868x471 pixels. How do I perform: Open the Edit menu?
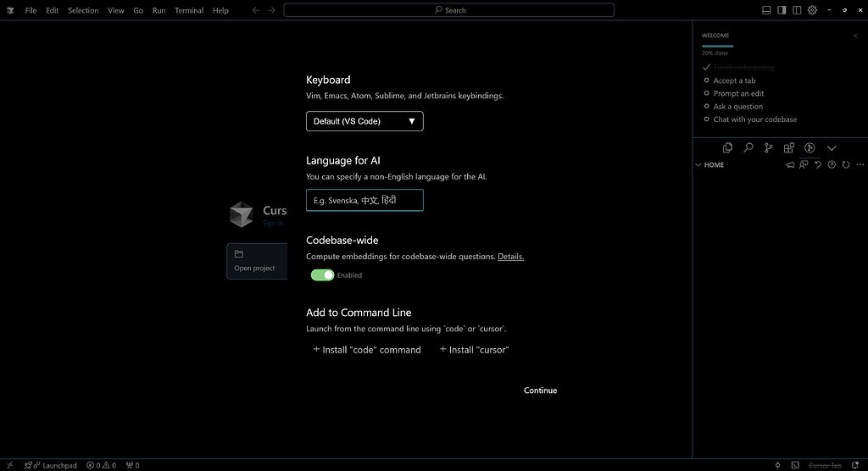(52, 10)
